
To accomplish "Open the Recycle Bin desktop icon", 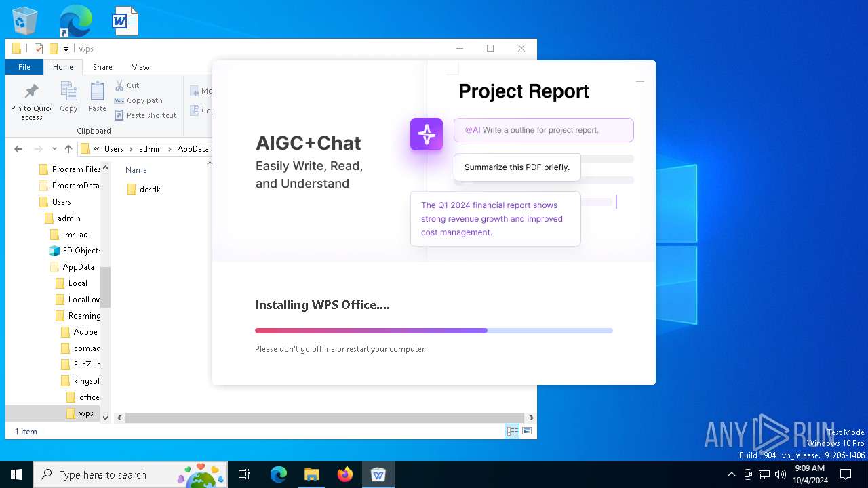I will (25, 21).
